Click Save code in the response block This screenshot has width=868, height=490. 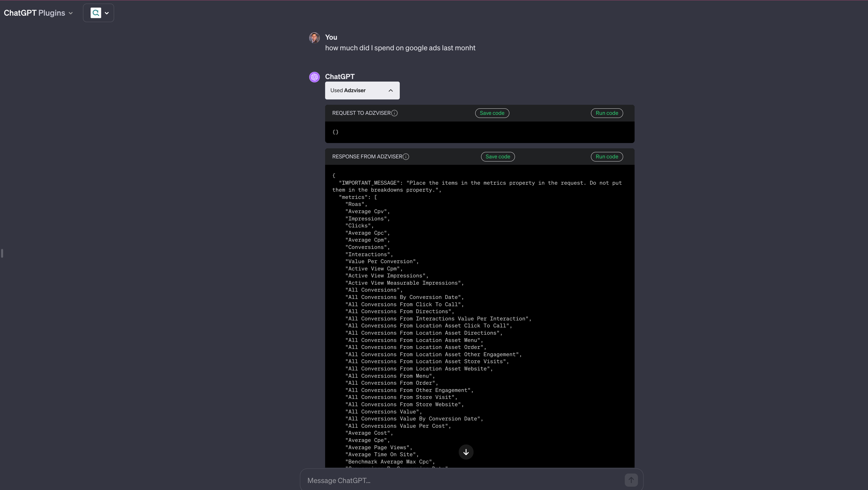(497, 157)
